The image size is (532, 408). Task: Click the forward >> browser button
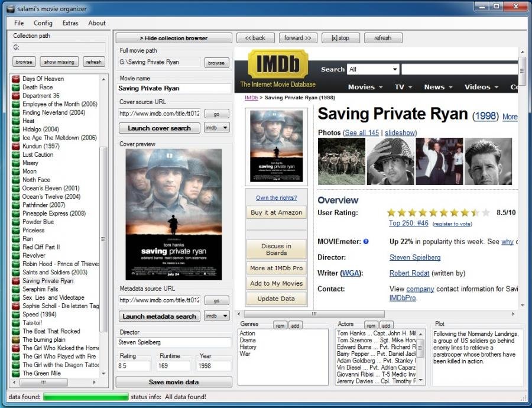(x=297, y=38)
